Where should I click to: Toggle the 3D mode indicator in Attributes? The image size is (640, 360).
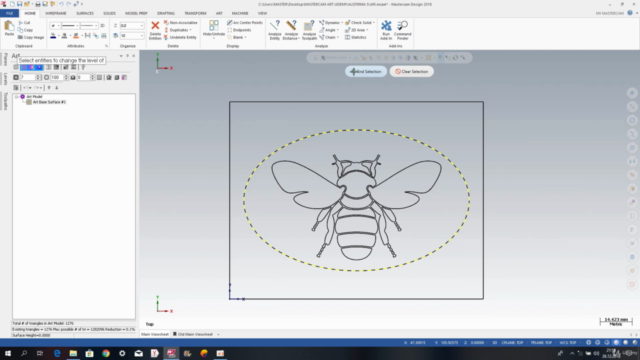point(102,25)
